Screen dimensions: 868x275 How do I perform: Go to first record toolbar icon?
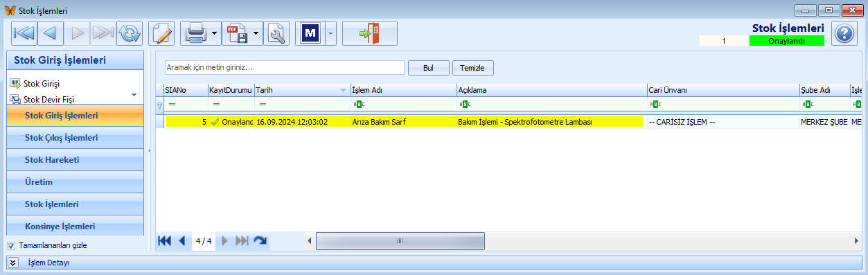pos(24,33)
